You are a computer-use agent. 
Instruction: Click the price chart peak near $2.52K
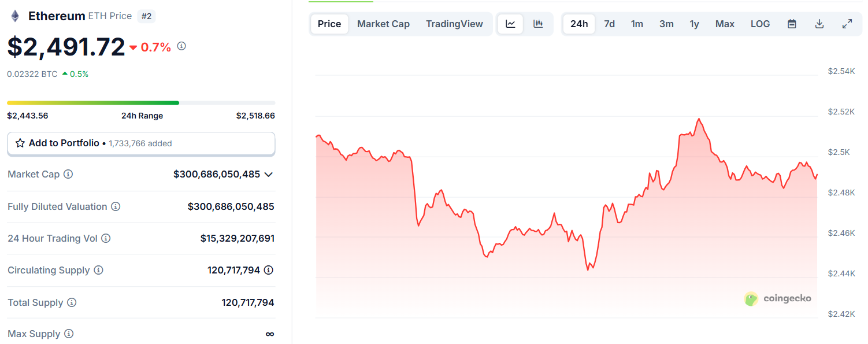[699, 119]
